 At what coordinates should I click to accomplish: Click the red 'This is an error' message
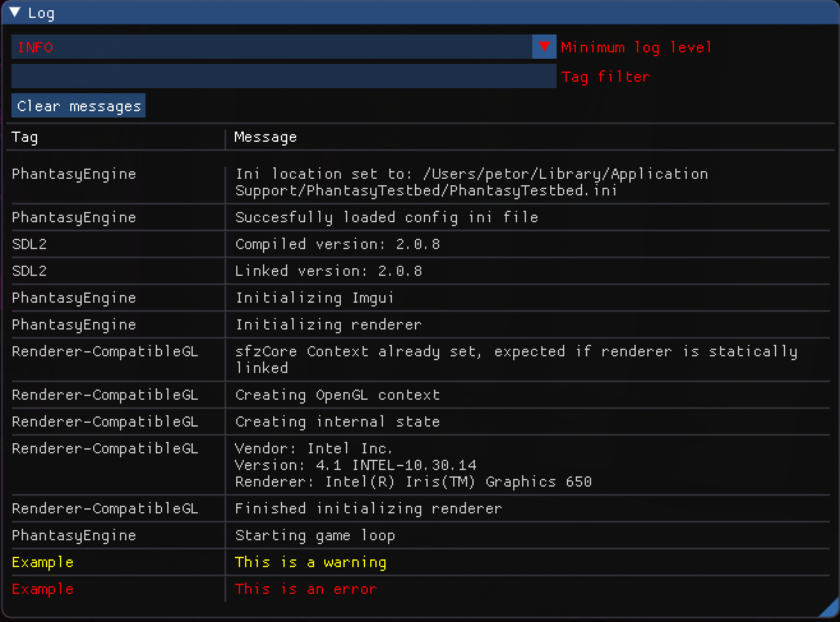click(306, 589)
